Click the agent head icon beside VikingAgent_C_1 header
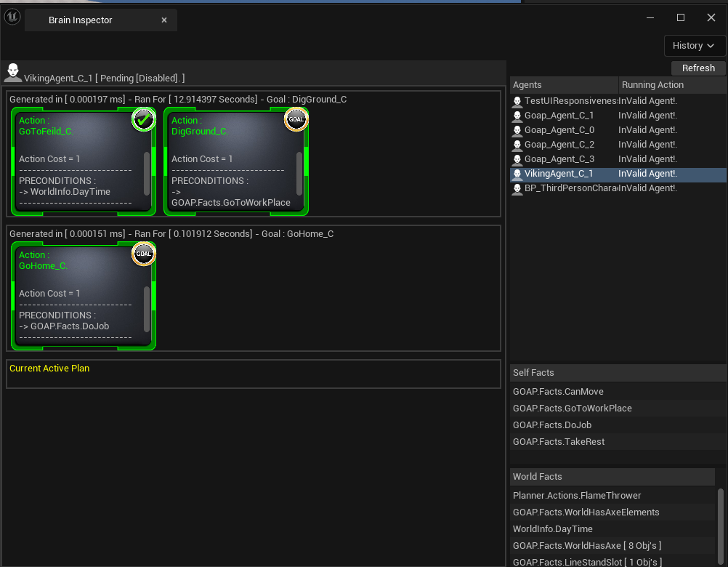Viewport: 728px width, 567px height. [x=12, y=73]
